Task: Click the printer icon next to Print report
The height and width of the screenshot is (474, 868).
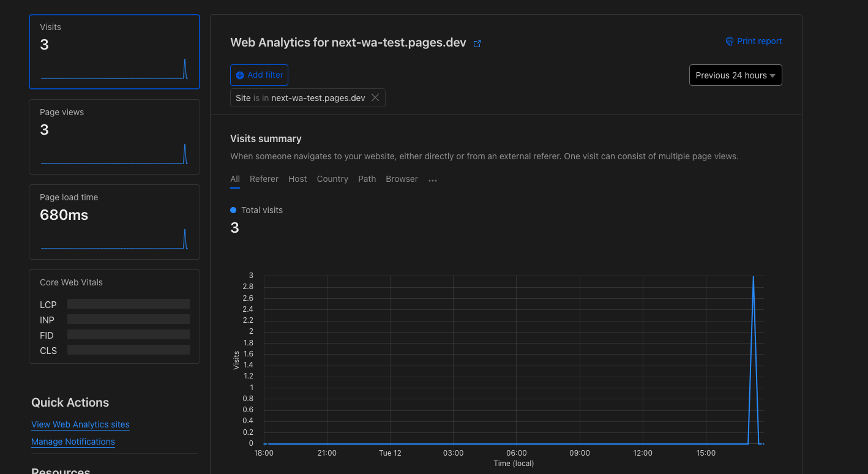Action: (729, 41)
